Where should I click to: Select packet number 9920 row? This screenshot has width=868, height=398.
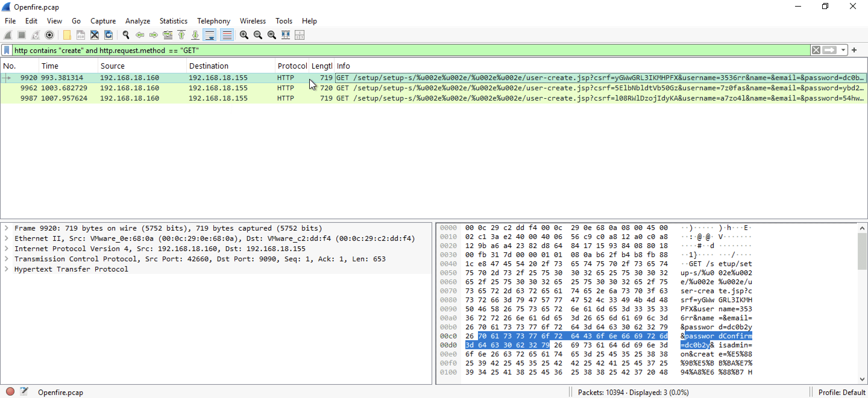tap(434, 78)
